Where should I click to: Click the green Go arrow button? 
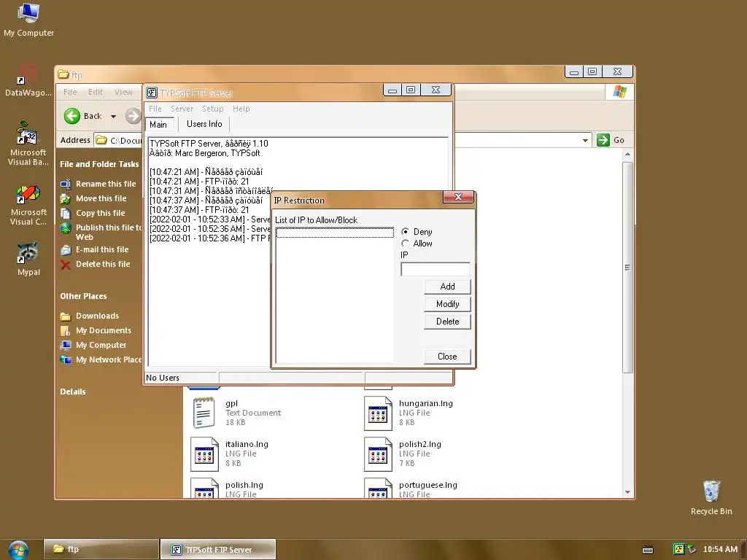click(x=603, y=140)
